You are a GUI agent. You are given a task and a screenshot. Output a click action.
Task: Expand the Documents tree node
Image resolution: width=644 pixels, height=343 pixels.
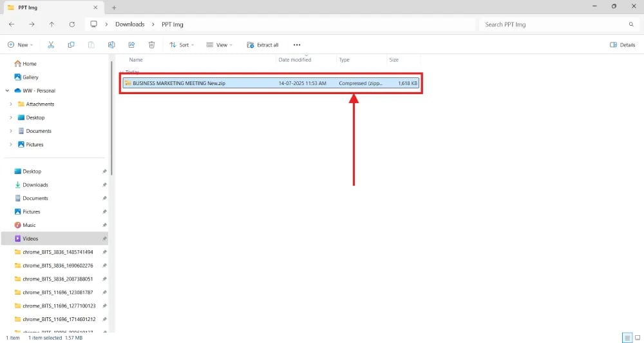coord(11,131)
